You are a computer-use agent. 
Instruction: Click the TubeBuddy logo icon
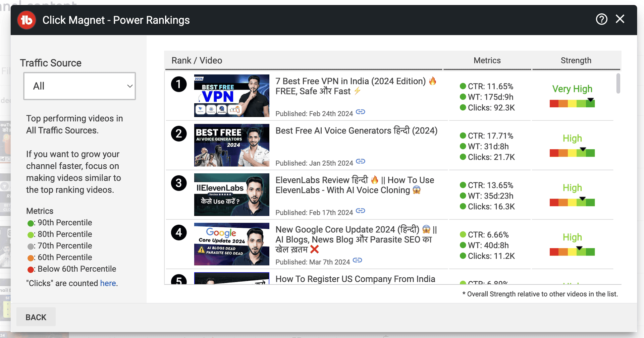point(26,20)
